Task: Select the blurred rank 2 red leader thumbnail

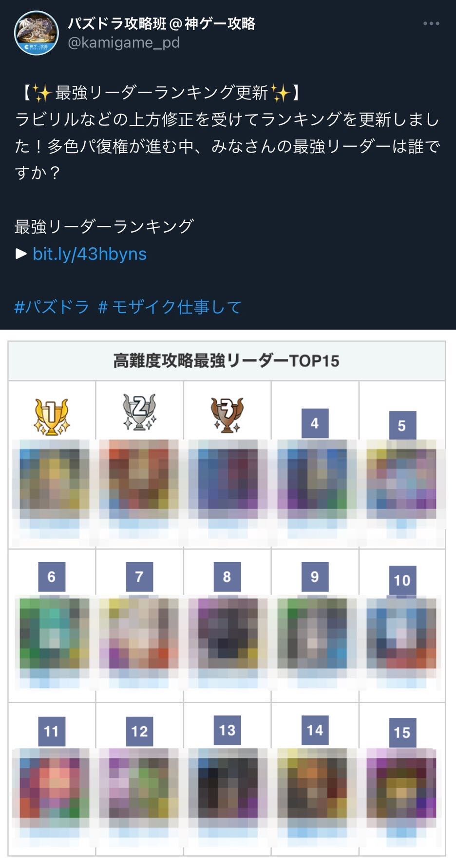Action: coord(139,479)
